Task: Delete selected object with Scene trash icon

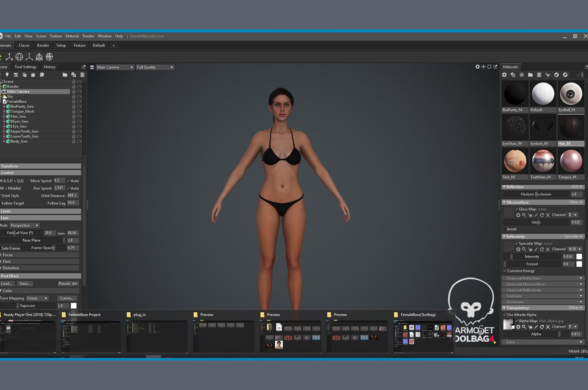Action: (82, 75)
